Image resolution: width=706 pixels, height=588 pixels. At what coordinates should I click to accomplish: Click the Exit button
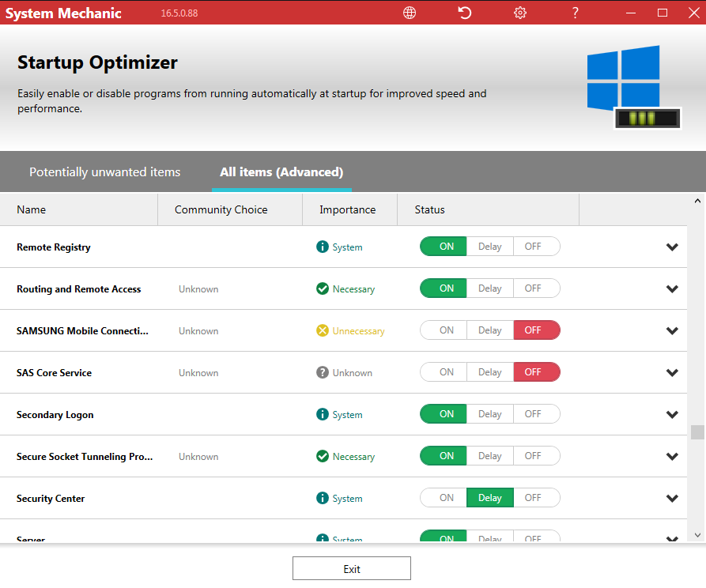click(x=352, y=569)
